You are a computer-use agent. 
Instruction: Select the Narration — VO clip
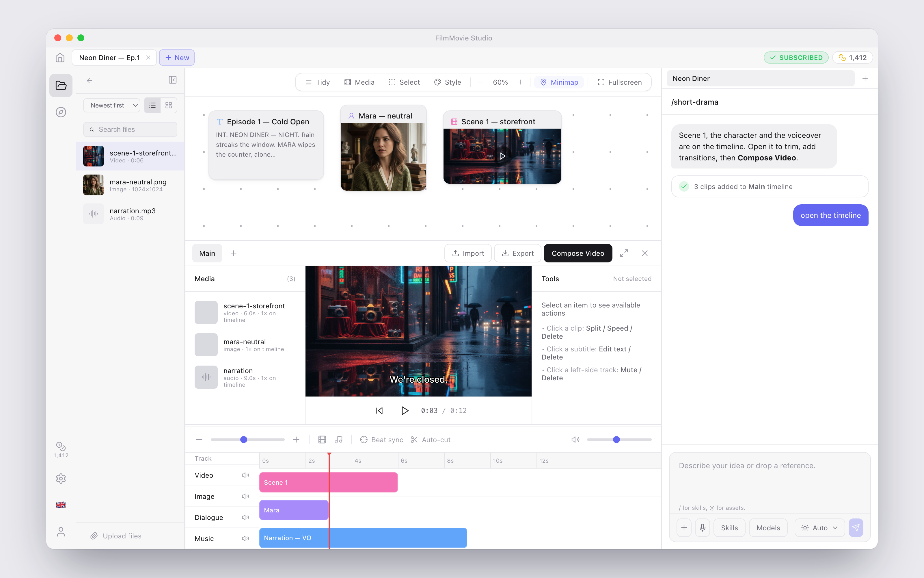pyautogui.click(x=363, y=538)
